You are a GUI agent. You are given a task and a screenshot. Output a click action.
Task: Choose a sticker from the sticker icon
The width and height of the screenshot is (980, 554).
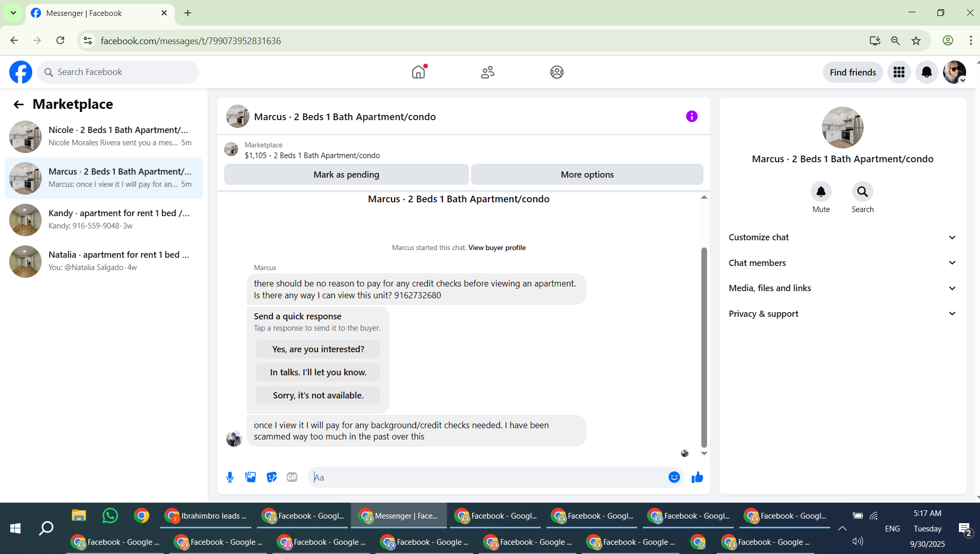pyautogui.click(x=271, y=477)
